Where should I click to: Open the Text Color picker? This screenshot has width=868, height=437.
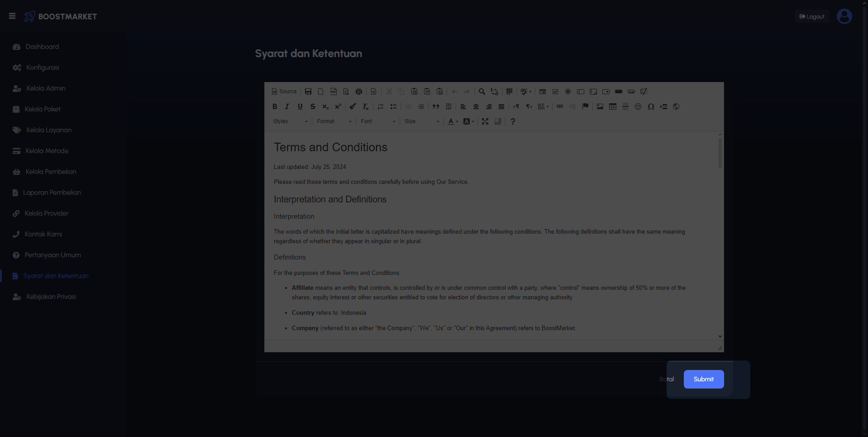pyautogui.click(x=453, y=121)
